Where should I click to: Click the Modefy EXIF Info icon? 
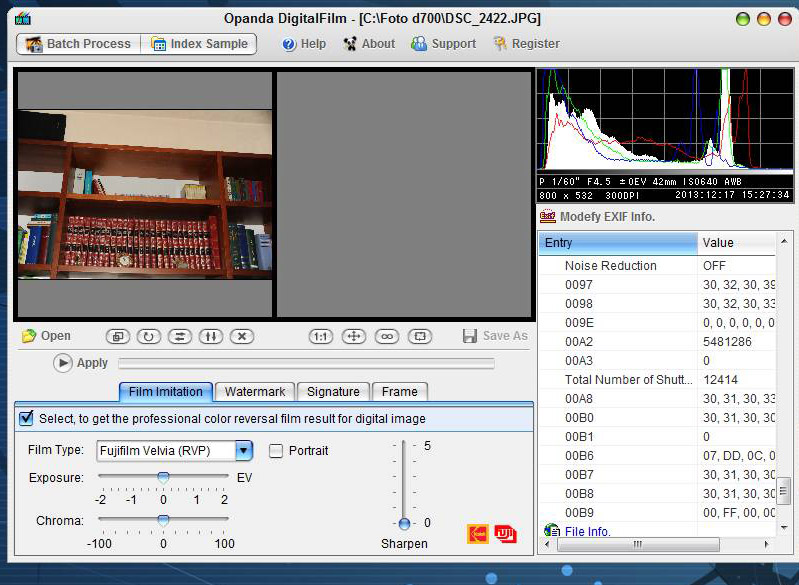coord(547,217)
